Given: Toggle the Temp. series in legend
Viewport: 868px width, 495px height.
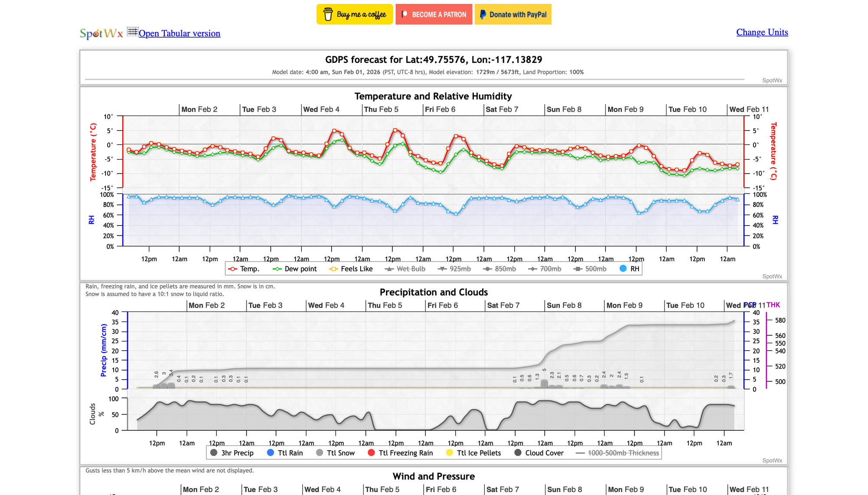Looking at the screenshot, I should click(244, 269).
